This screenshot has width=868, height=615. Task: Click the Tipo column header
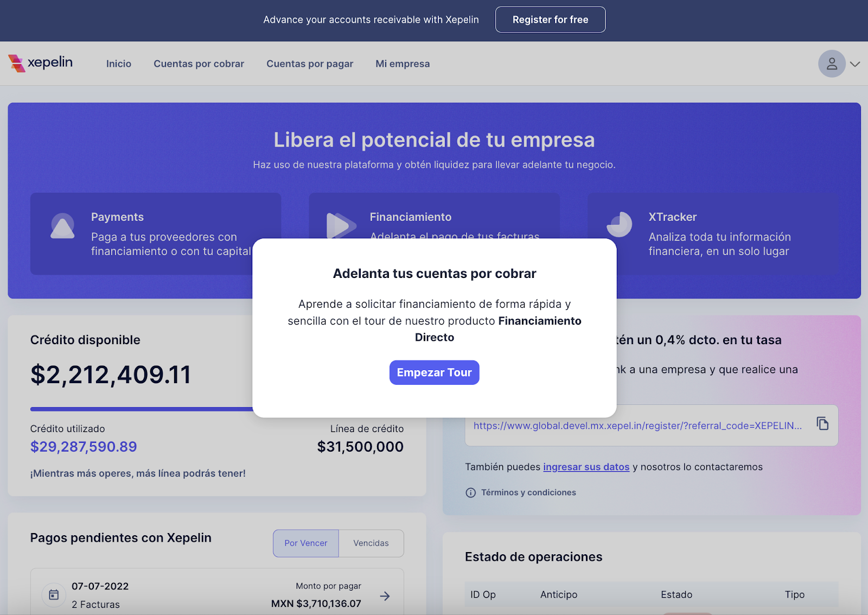click(795, 595)
